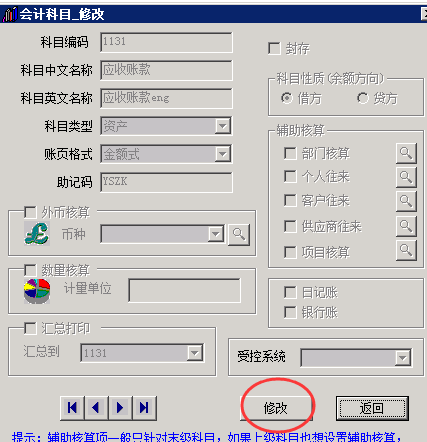The height and width of the screenshot is (442, 427).
Task: Jump to last record navigation arrow
Action: pyautogui.click(x=144, y=408)
